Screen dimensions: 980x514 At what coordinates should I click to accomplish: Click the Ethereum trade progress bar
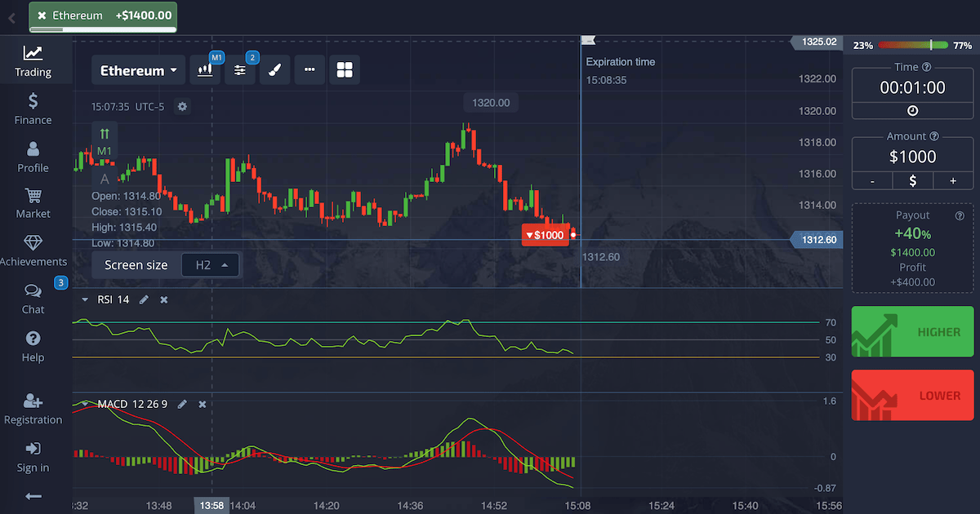coord(103,29)
